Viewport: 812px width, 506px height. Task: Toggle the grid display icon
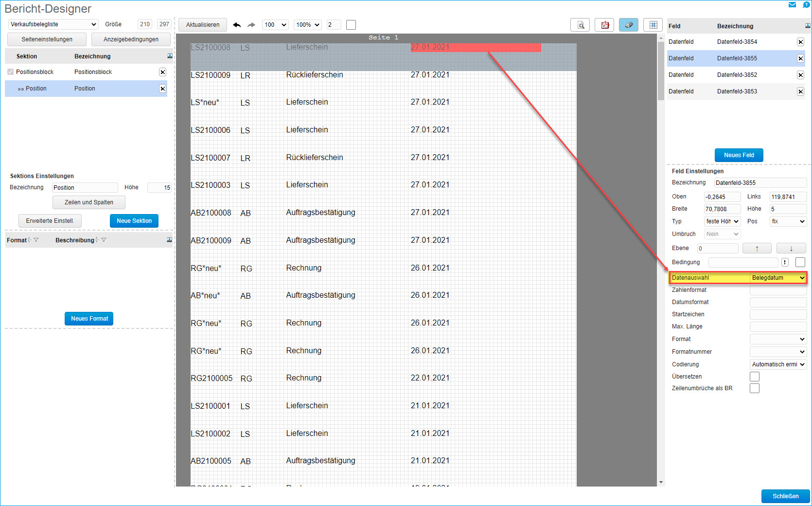coord(653,25)
